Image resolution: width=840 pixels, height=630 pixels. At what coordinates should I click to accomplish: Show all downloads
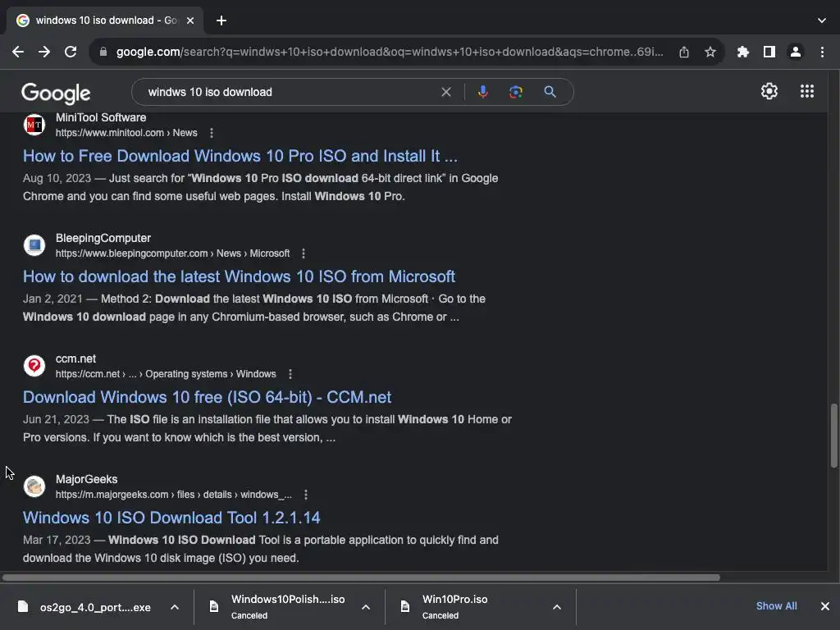pyautogui.click(x=776, y=606)
